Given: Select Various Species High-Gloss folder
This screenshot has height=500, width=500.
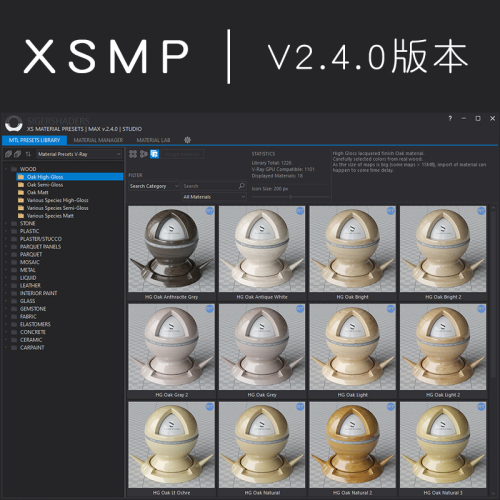Looking at the screenshot, I should 58,200.
